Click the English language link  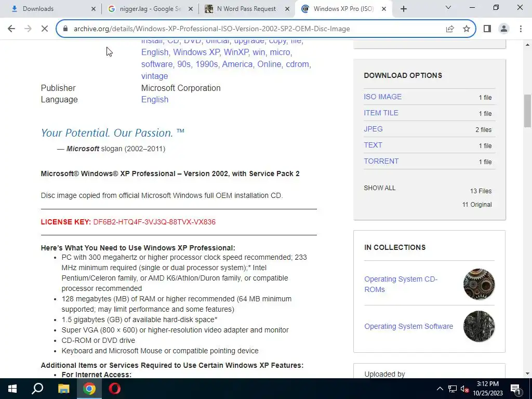[x=155, y=99]
